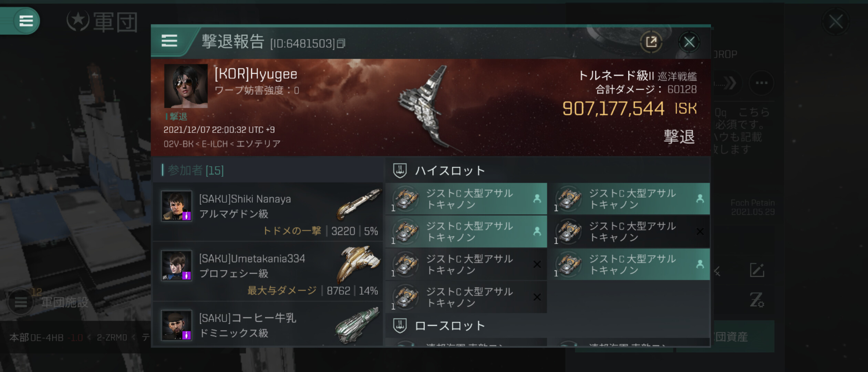Click the share kill report icon

point(651,42)
